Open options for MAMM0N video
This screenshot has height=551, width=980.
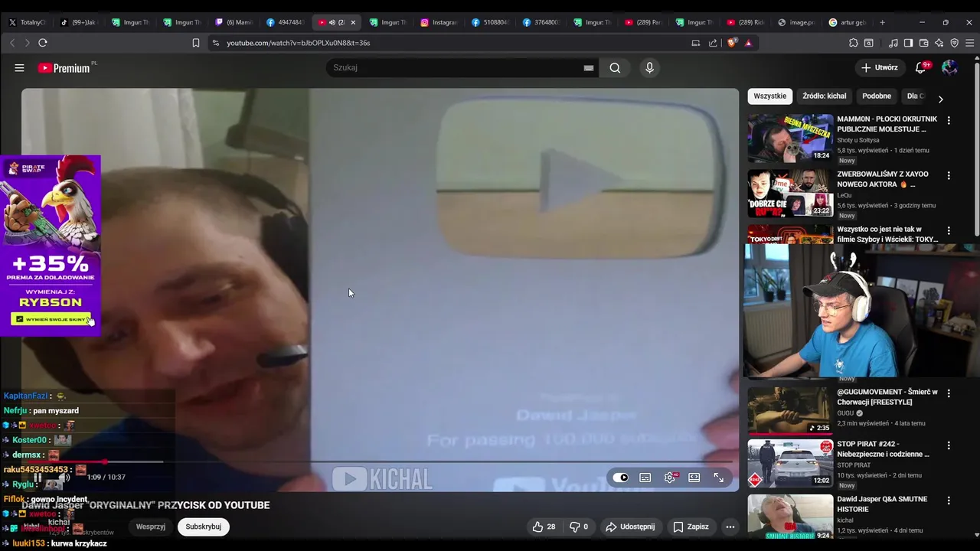point(949,120)
